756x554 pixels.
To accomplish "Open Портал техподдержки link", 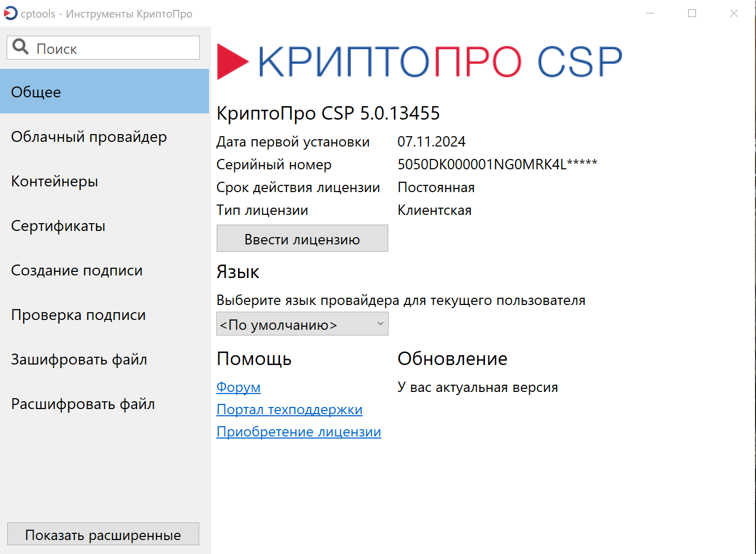I will 289,410.
